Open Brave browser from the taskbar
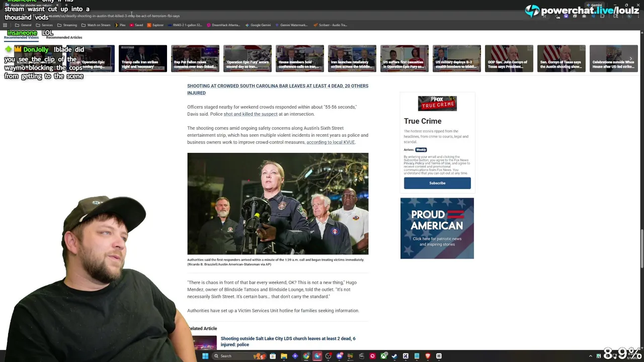This screenshot has width=644, height=362. [x=428, y=356]
